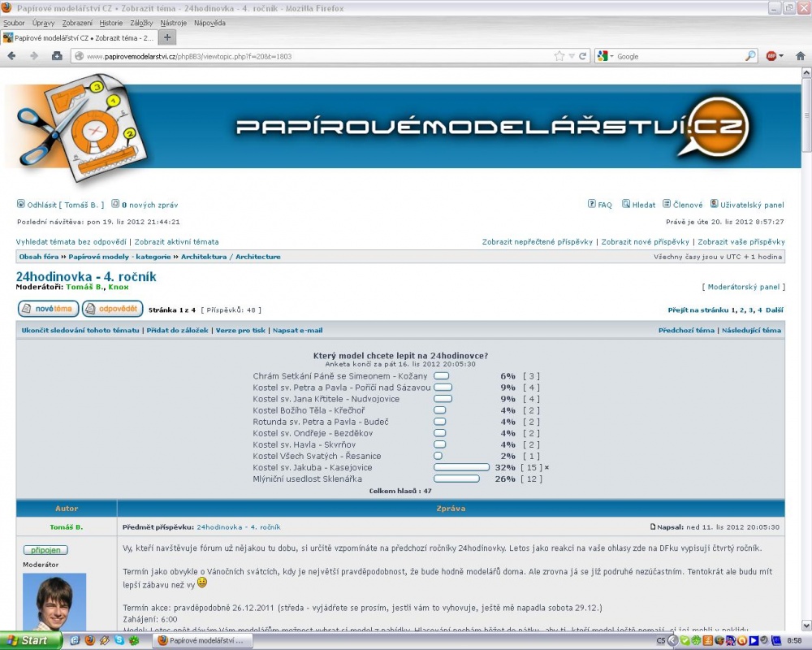Screen dimensions: 812x650
Task: Click the Kostel sv. Jakuba poll result bar
Action: click(461, 467)
